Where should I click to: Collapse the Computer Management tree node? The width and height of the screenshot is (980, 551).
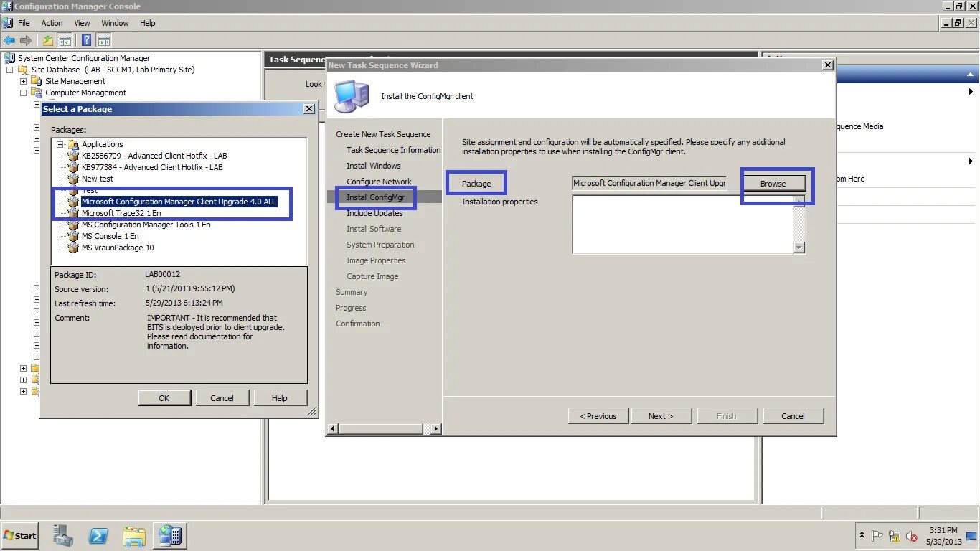tap(23, 93)
